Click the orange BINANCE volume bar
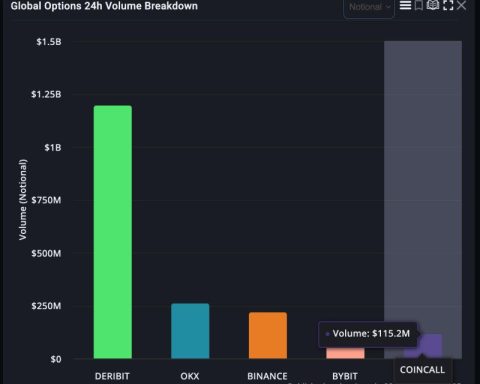 tap(268, 335)
